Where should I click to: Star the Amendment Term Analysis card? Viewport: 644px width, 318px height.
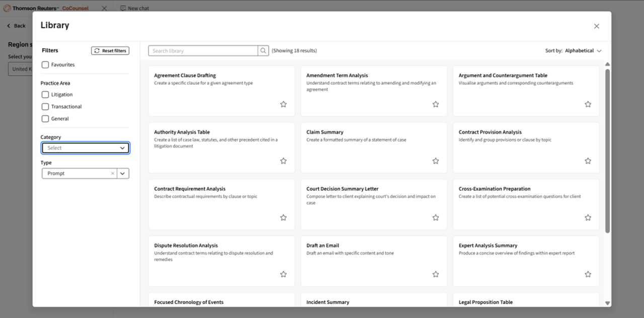[x=436, y=104]
